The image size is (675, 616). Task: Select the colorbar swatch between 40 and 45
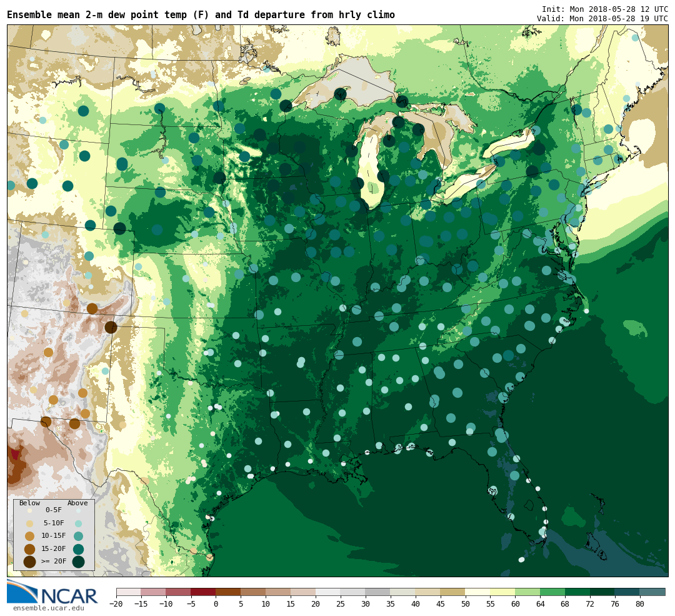pyautogui.click(x=428, y=592)
